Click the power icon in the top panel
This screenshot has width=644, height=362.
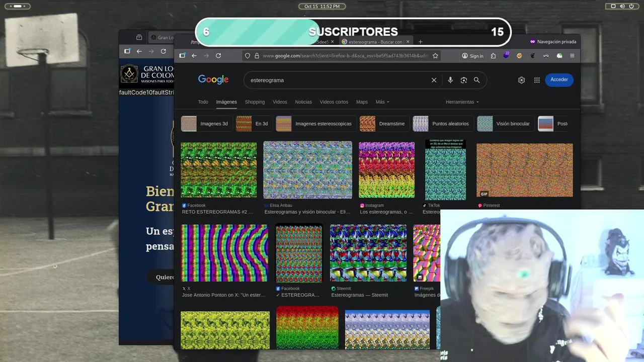tap(631, 6)
